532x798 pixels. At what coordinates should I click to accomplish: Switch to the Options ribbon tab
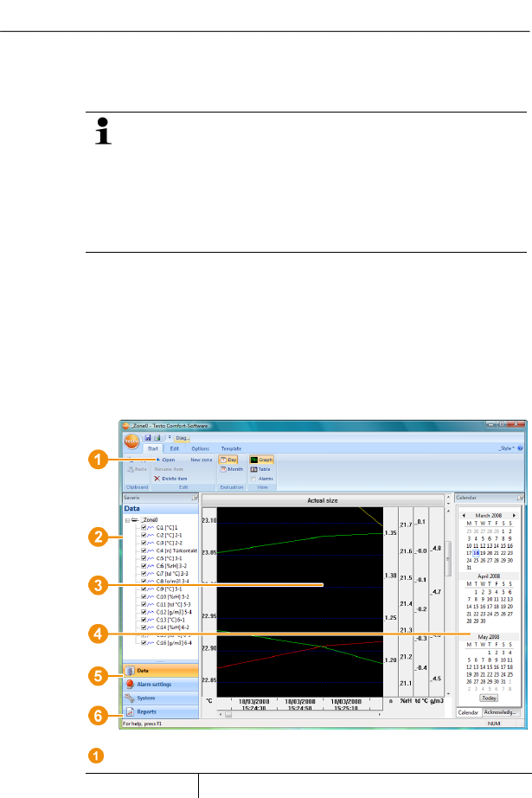(x=201, y=449)
